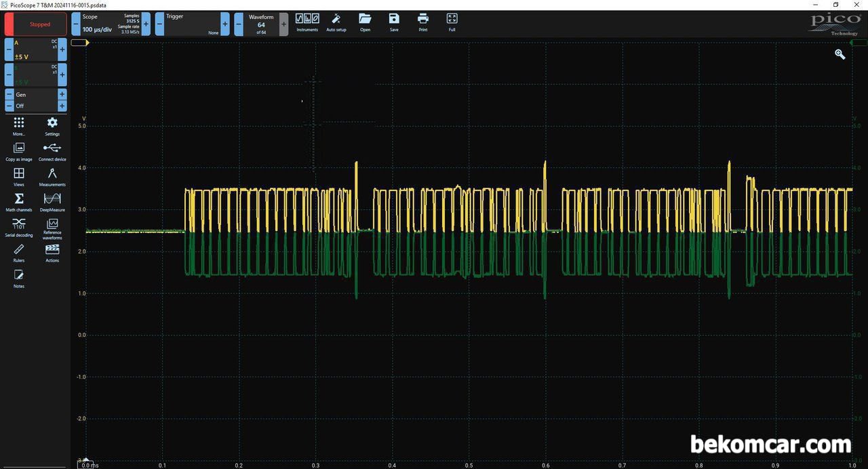Click Waveform plus button
The width and height of the screenshot is (868, 469).
click(283, 24)
